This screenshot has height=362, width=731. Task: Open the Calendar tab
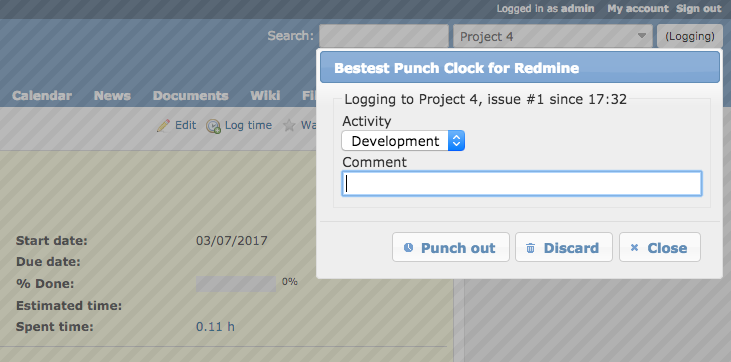(x=42, y=96)
